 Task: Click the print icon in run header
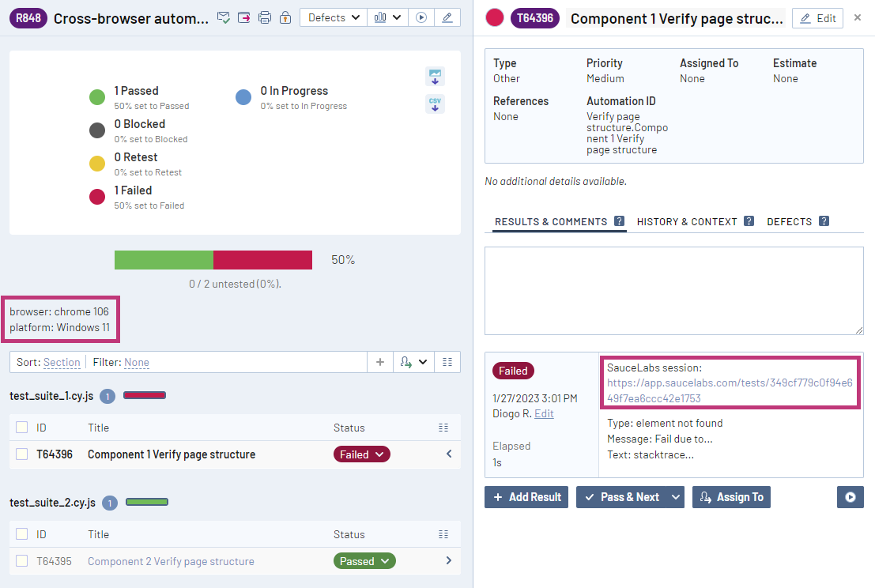(x=265, y=17)
